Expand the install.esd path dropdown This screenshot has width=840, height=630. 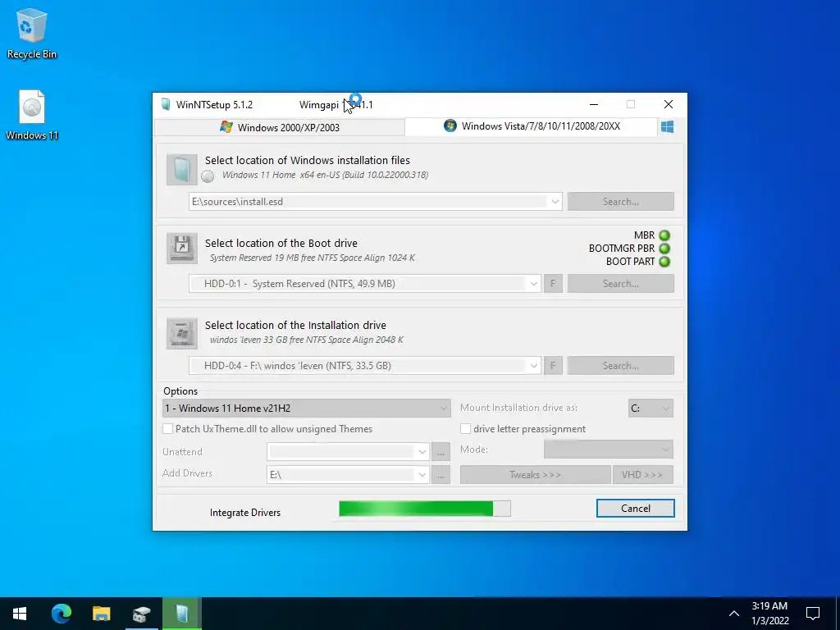point(555,202)
